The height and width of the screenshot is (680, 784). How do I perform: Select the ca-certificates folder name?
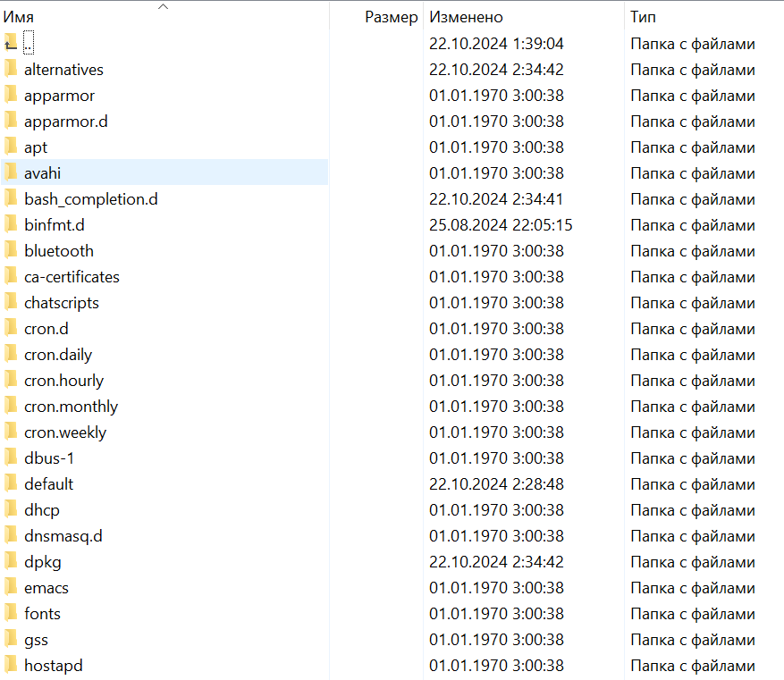tap(72, 277)
